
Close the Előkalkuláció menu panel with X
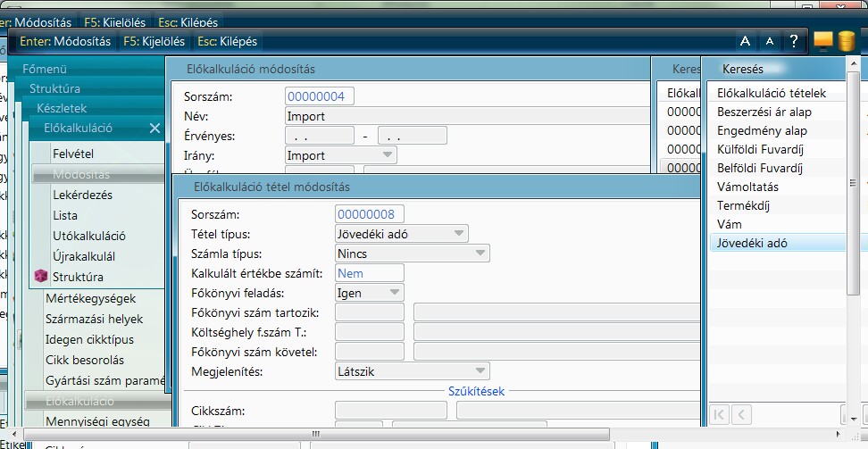155,128
